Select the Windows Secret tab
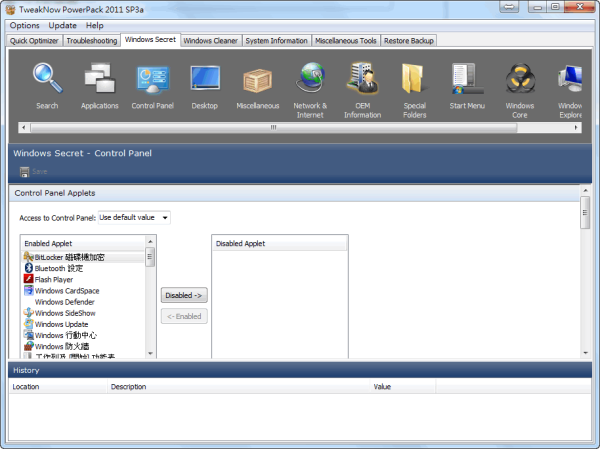Viewport: 600px width, 449px height. [x=150, y=40]
